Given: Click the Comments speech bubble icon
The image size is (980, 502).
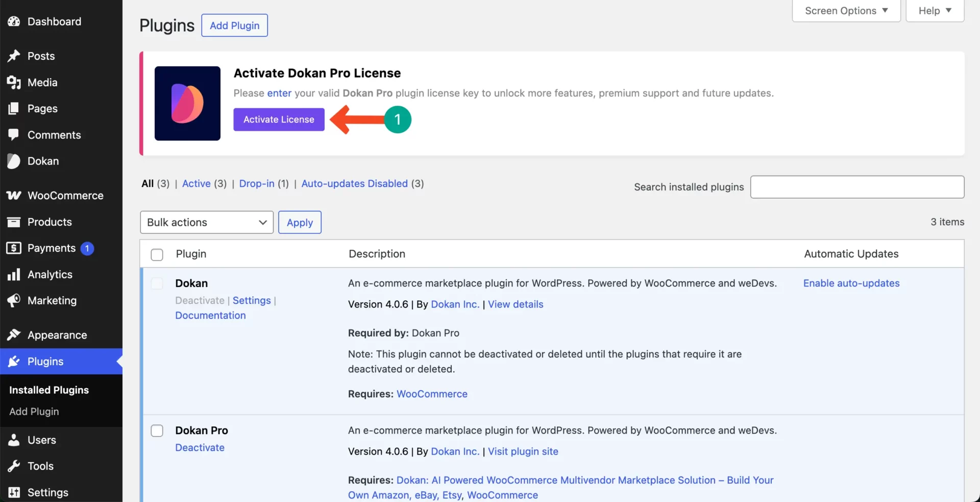Looking at the screenshot, I should point(14,135).
